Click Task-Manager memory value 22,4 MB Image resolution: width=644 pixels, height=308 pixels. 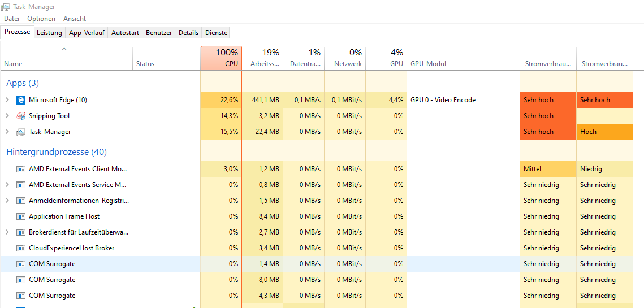[x=262, y=132]
